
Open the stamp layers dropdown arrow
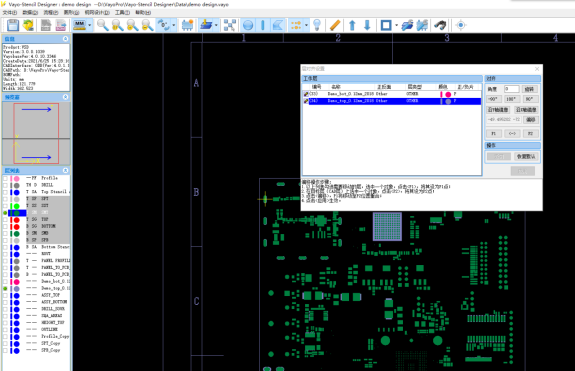tap(216, 25)
